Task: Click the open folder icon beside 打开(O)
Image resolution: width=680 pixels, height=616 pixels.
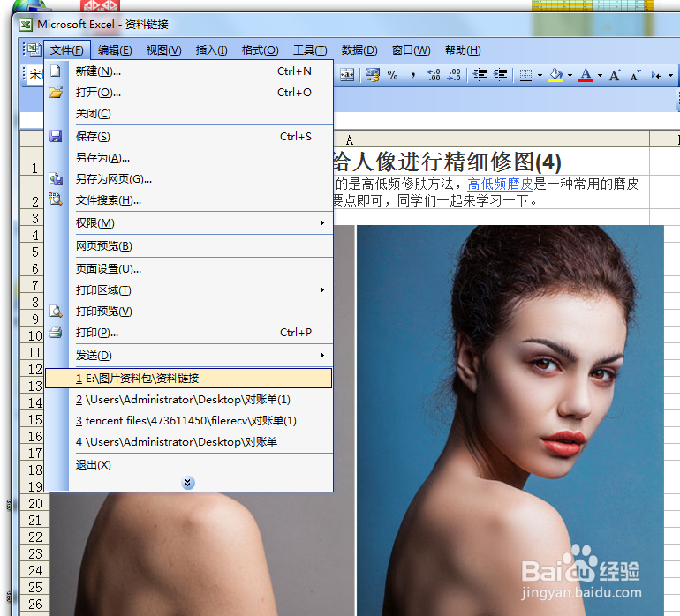Action: point(56,92)
